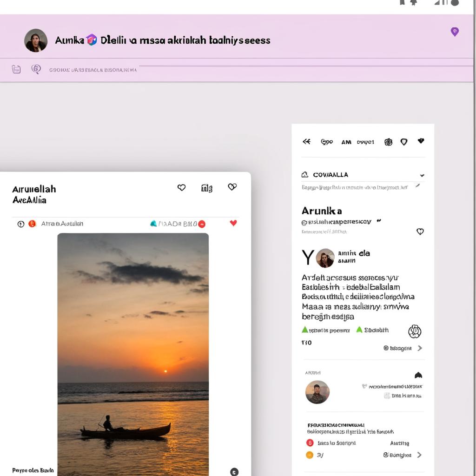Image resolution: width=476 pixels, height=476 pixels.
Task: Toggle the red heart above the sunset photo
Action: click(x=233, y=223)
